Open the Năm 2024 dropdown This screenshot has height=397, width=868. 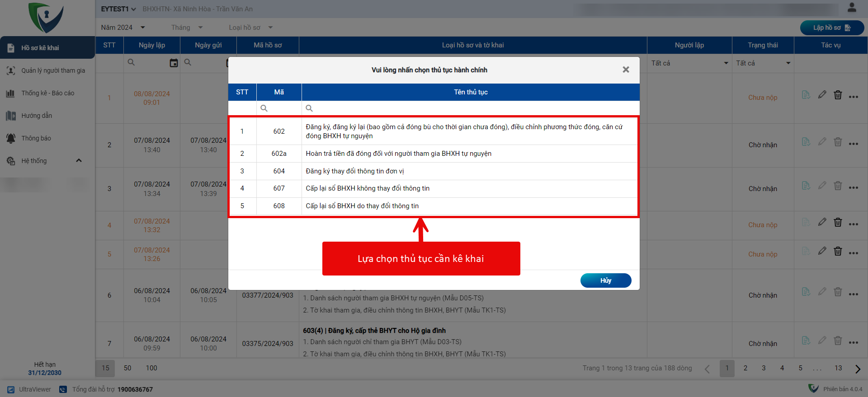coord(123,28)
